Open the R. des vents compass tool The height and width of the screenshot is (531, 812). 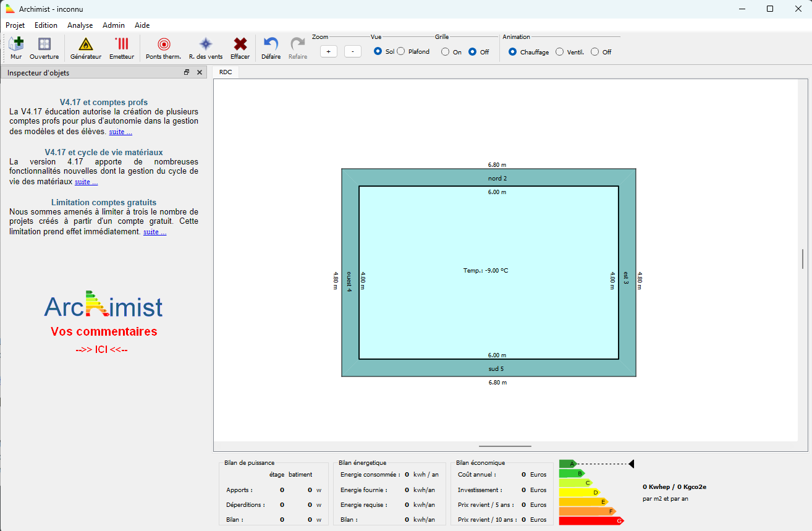[206, 48]
